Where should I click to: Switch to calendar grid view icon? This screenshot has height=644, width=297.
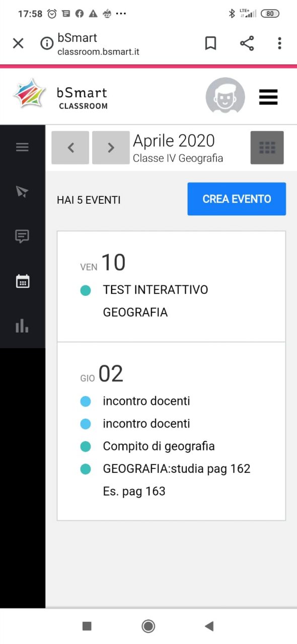[267, 147]
